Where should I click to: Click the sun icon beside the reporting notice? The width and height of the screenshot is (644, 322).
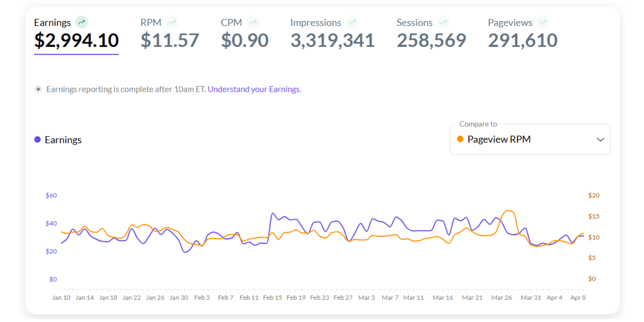click(38, 89)
